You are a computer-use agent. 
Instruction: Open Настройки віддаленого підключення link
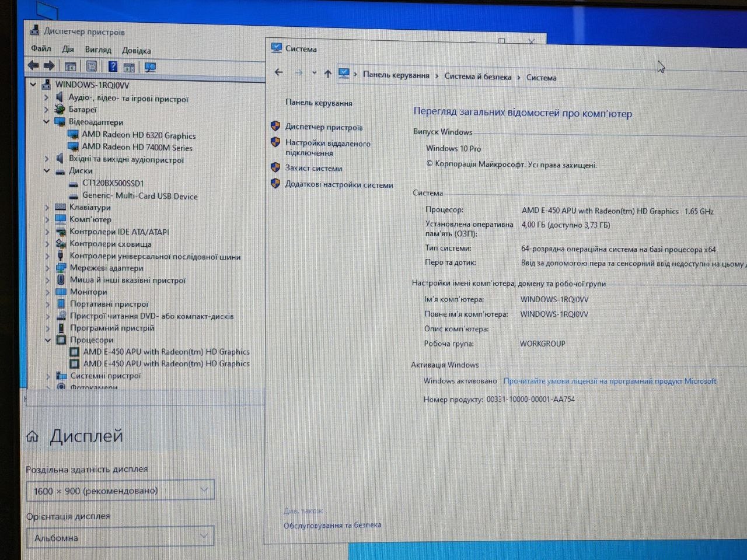(x=328, y=148)
